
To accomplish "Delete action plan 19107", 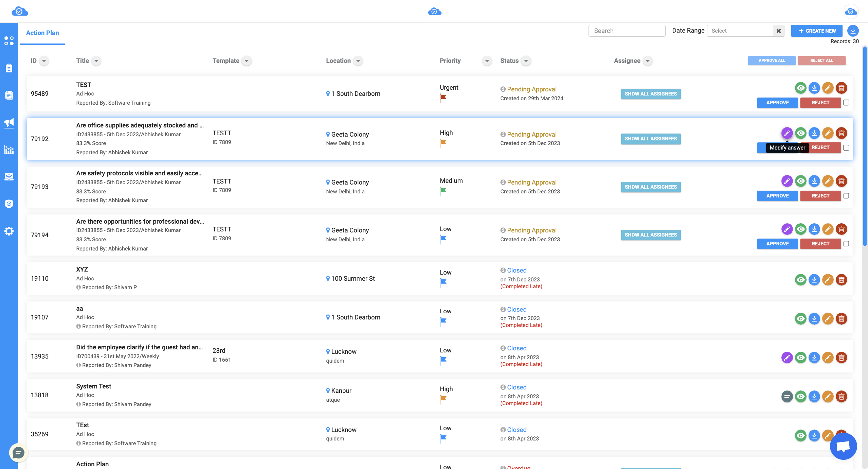I will pos(841,319).
